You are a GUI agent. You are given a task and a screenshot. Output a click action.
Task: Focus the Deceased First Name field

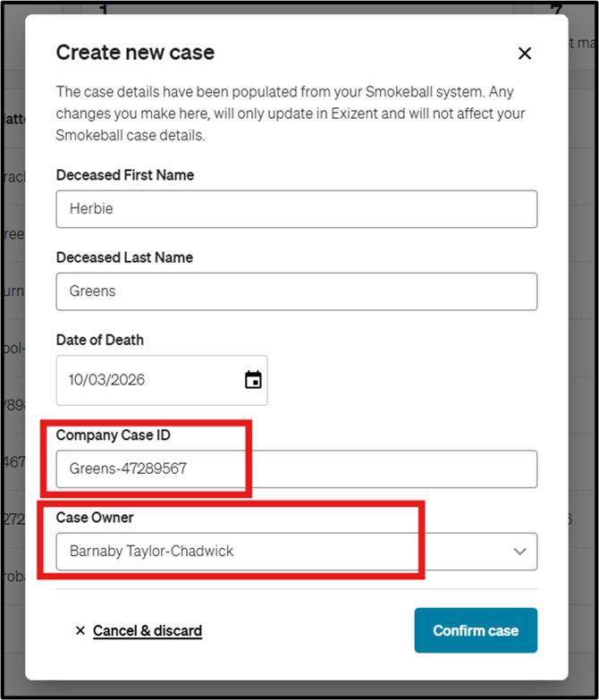tap(296, 209)
